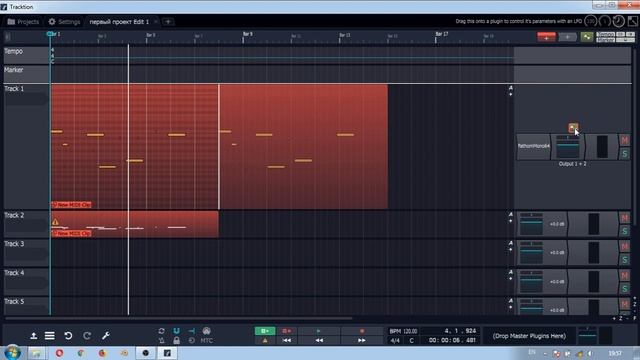Image resolution: width=640 pixels, height=360 pixels.
Task: Solo Track 3 with the S button
Action: [624, 260]
